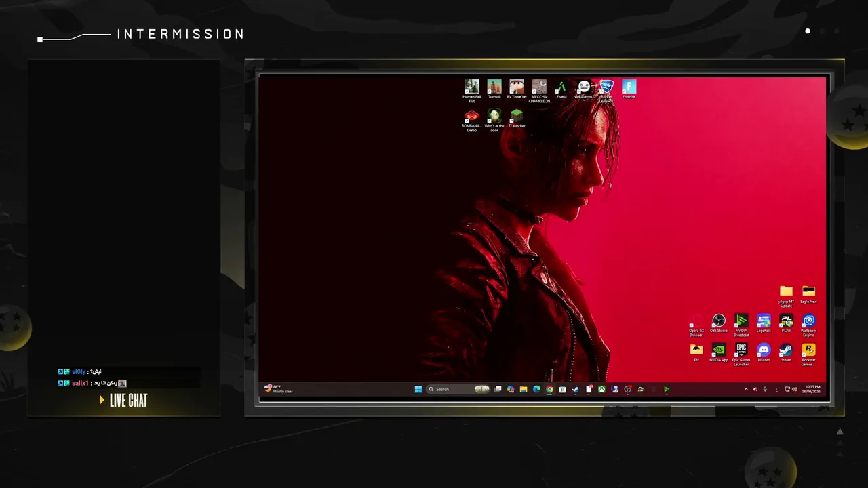
Task: Open Discord from the desktop
Action: coord(764,352)
